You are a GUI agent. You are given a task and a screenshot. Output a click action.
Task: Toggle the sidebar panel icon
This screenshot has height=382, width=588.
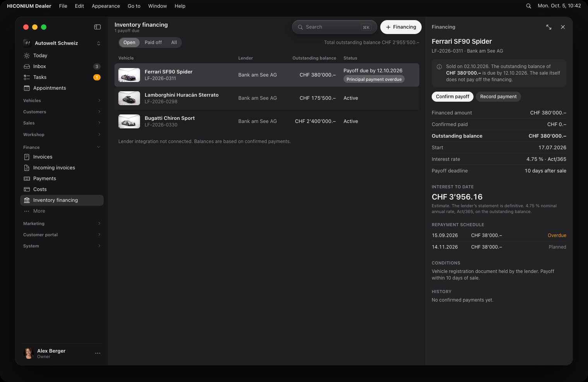pyautogui.click(x=97, y=27)
